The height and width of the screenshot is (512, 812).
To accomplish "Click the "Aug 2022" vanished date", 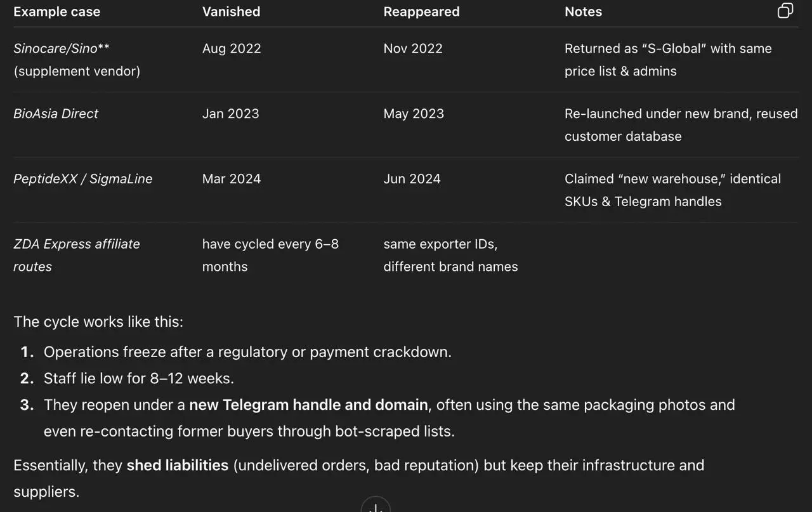I will [x=232, y=48].
